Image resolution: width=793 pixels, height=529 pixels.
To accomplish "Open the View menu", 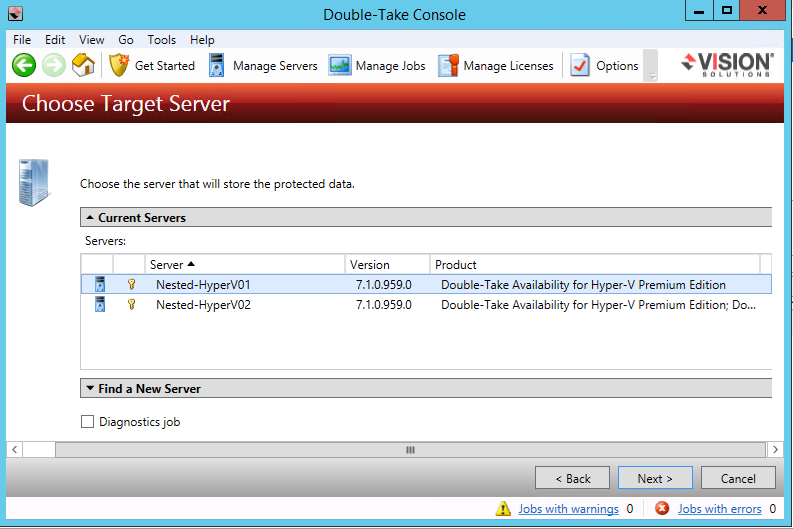I will pyautogui.click(x=92, y=39).
